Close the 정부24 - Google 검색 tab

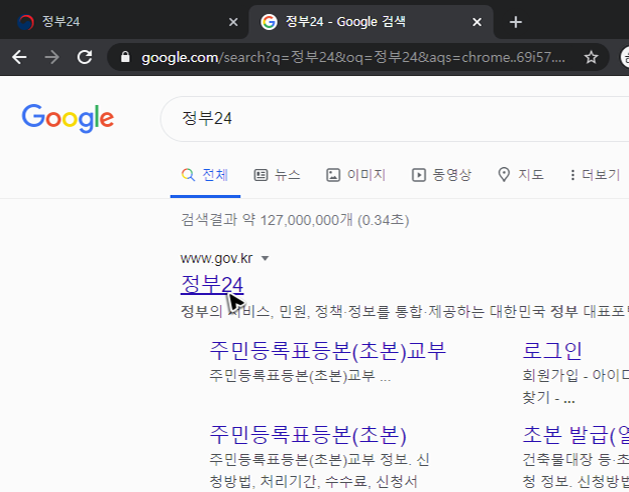tap(477, 22)
